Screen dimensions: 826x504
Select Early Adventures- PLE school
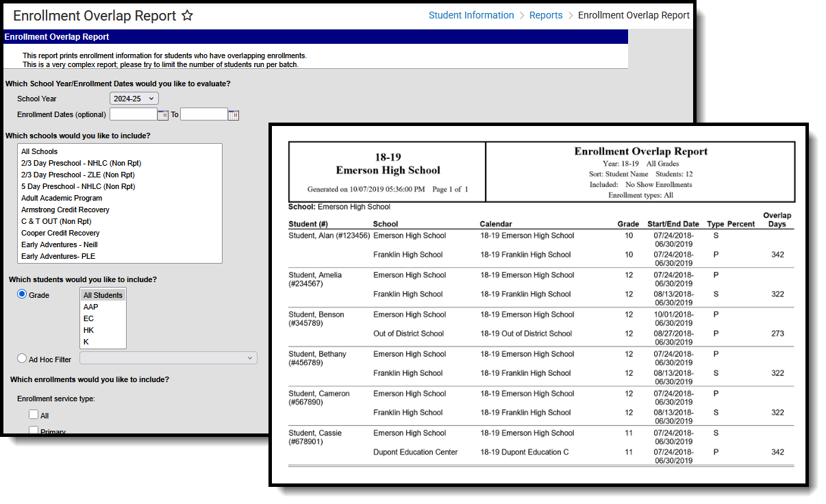(x=121, y=256)
